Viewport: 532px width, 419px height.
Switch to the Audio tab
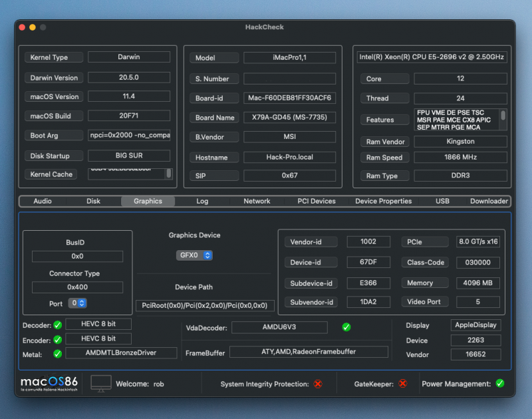coord(43,201)
